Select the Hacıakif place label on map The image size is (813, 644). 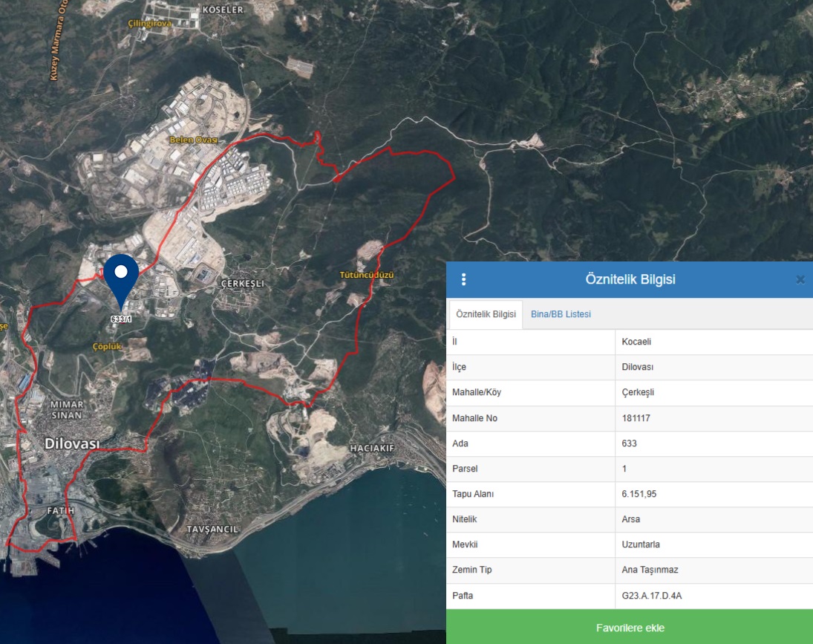371,449
